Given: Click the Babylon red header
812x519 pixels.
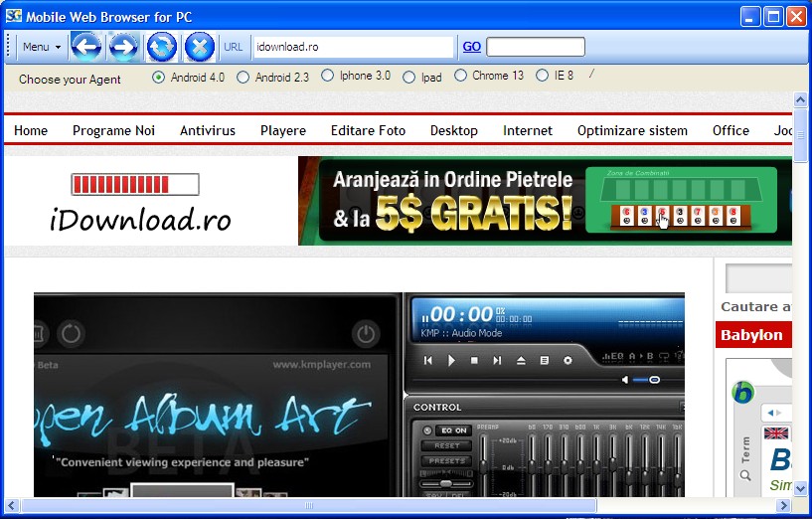Looking at the screenshot, I should (x=753, y=335).
